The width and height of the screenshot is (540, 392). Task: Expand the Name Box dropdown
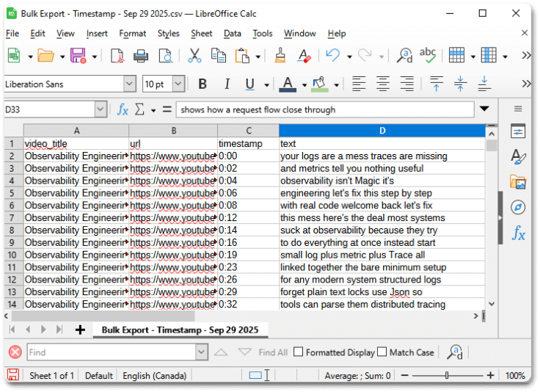point(101,109)
